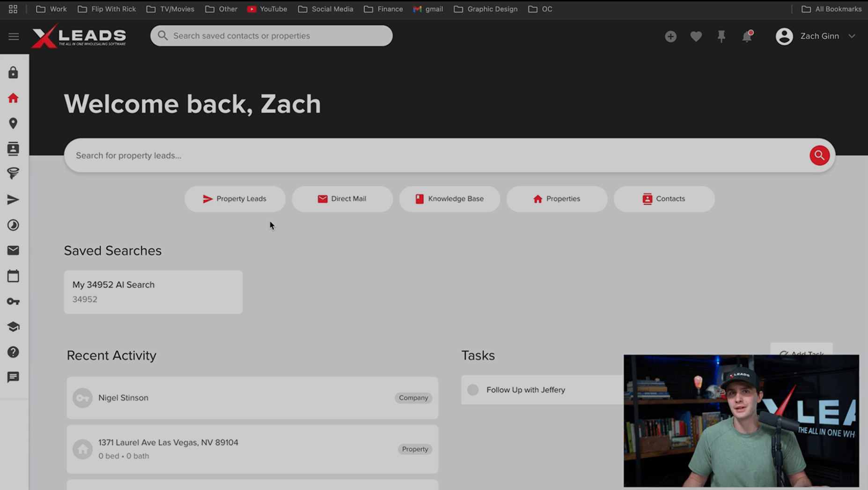The width and height of the screenshot is (868, 490).
Task: Click the Direct Mail button
Action: [x=342, y=199]
